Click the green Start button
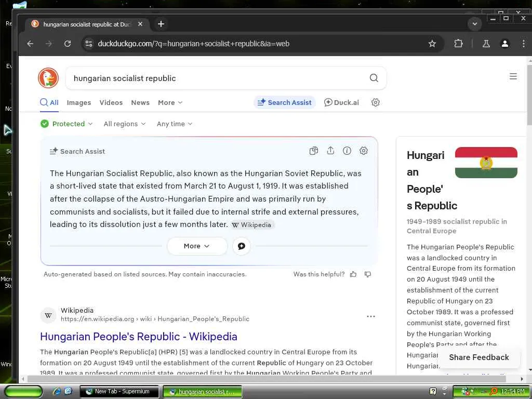The image size is (532, 399). 23,391
